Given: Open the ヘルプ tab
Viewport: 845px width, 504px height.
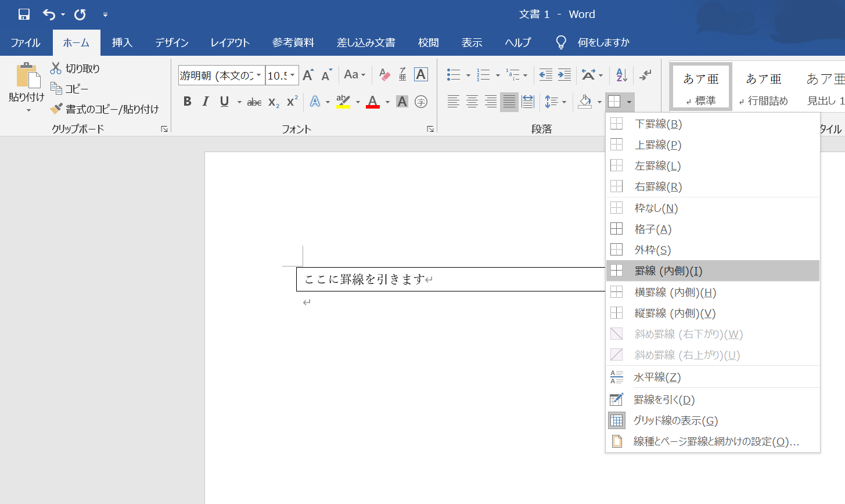Looking at the screenshot, I should (518, 42).
